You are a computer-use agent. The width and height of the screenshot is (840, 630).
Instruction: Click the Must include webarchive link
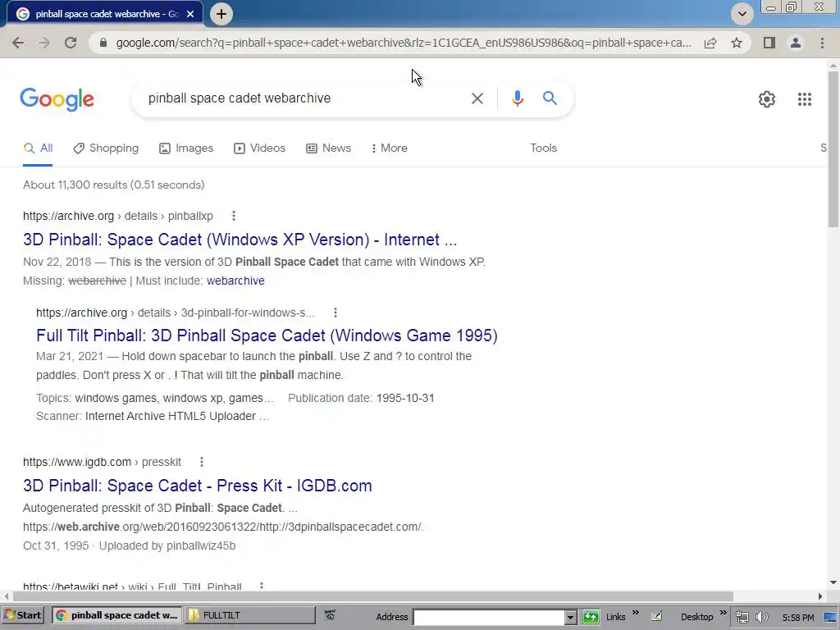point(235,281)
